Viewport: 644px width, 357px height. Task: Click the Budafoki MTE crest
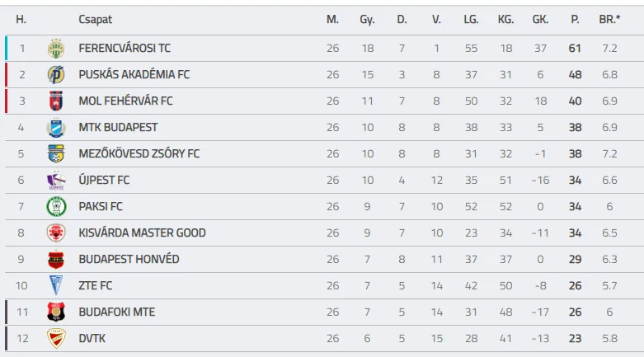point(56,312)
